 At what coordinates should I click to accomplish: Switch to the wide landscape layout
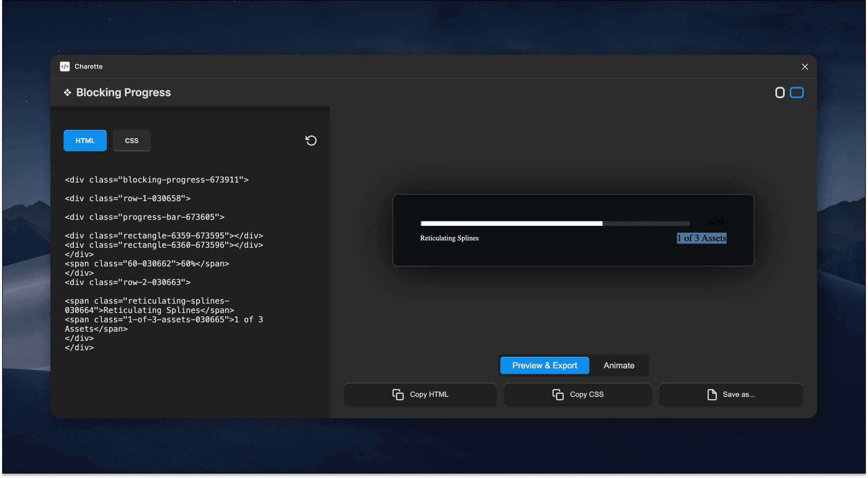click(796, 93)
